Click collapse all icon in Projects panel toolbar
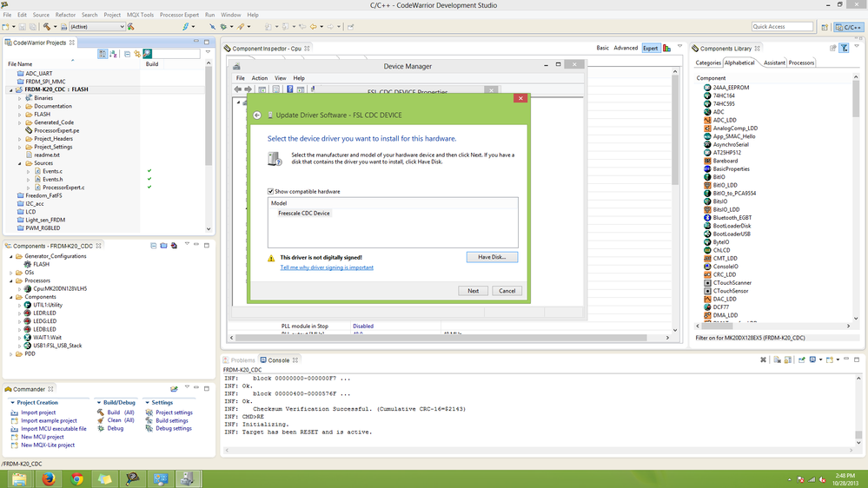 tap(128, 54)
